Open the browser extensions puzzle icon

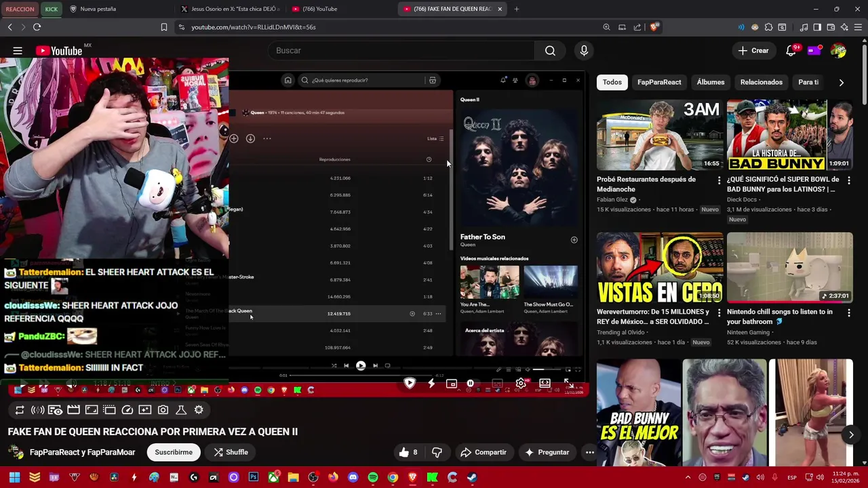tap(768, 27)
